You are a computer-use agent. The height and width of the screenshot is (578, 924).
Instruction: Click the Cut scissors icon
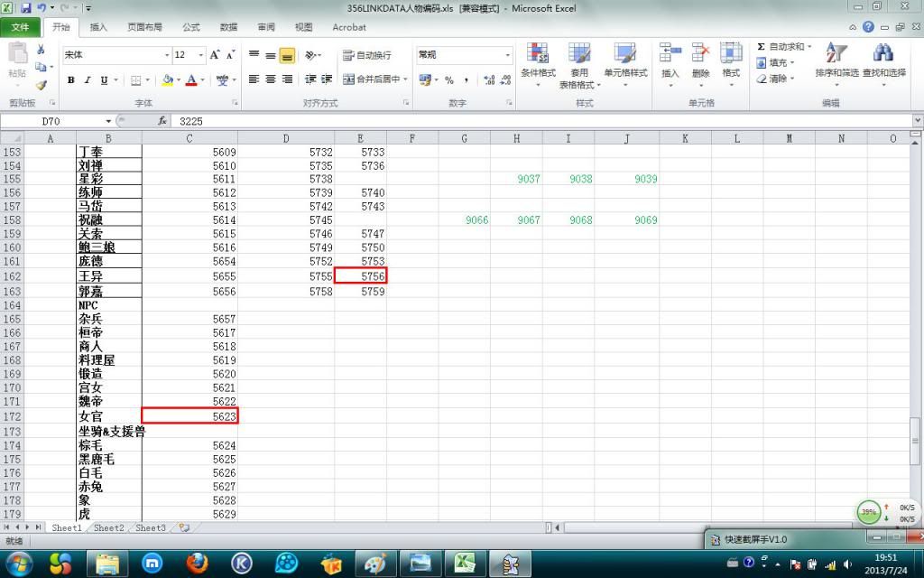(42, 50)
